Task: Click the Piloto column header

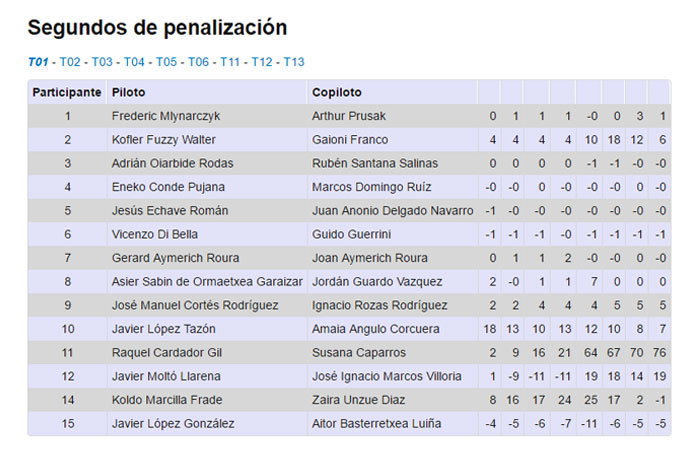Action: 128,92
